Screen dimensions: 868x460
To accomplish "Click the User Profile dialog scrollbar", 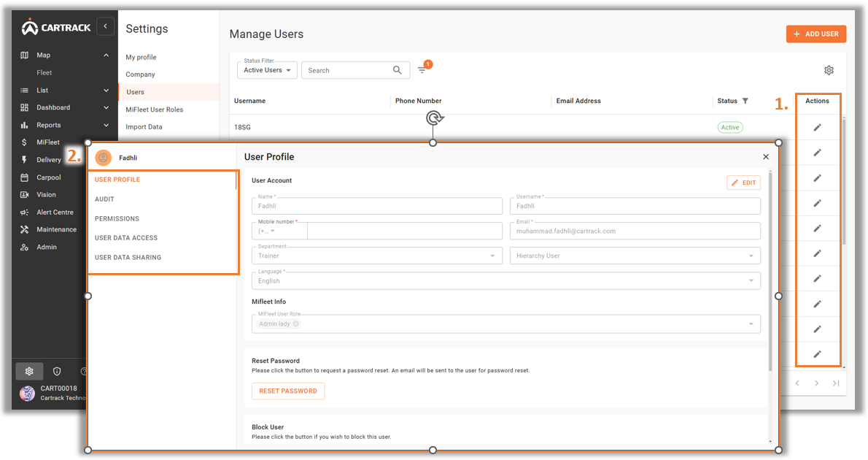I will pos(770,272).
